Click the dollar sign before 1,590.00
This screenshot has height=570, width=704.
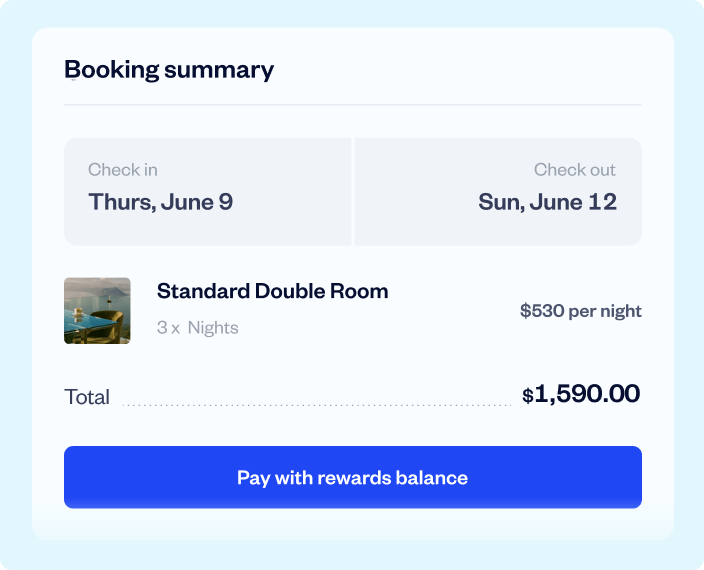point(528,396)
